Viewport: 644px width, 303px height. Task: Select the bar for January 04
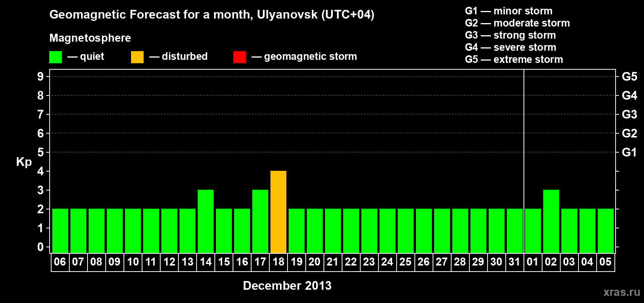(x=588, y=231)
